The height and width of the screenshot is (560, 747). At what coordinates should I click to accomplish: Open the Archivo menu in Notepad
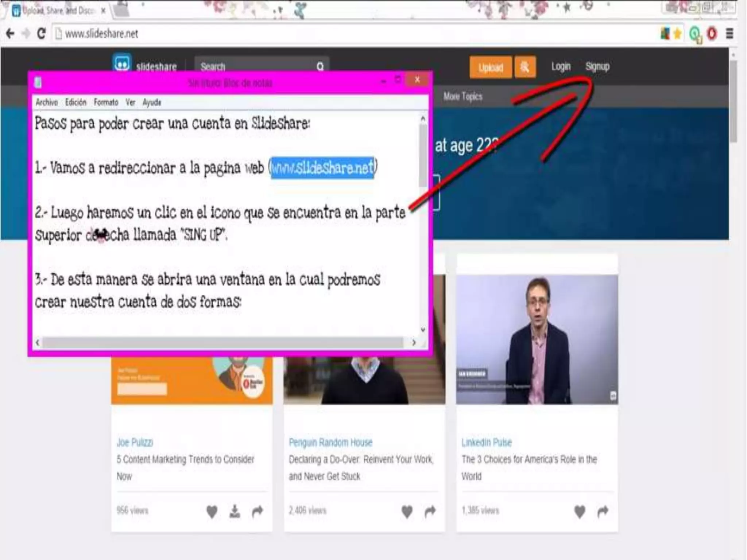pos(47,102)
